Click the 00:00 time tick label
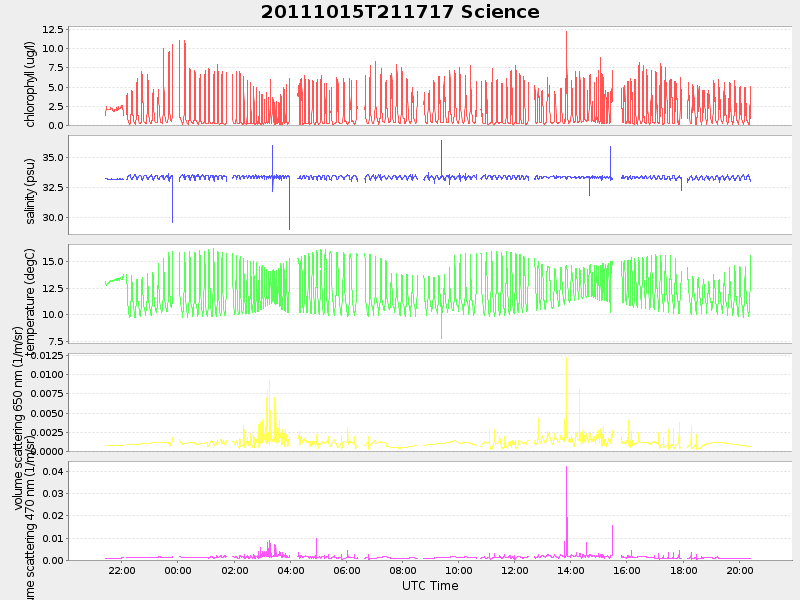800x600 pixels. click(178, 570)
